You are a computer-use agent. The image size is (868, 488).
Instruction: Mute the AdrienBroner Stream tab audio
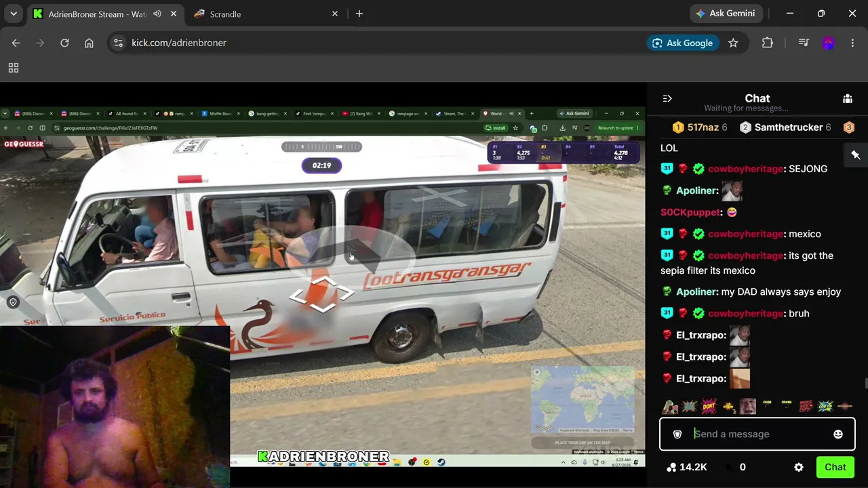[x=157, y=14]
